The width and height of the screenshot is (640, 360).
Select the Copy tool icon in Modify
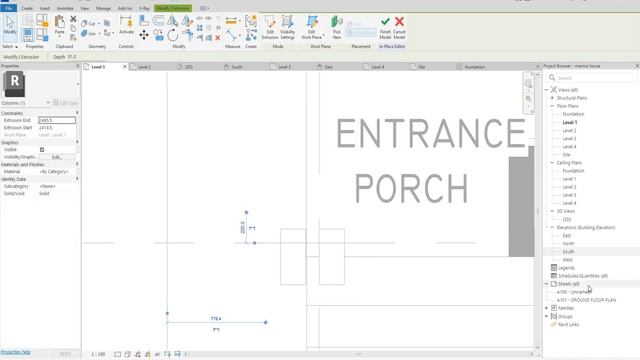click(158, 36)
